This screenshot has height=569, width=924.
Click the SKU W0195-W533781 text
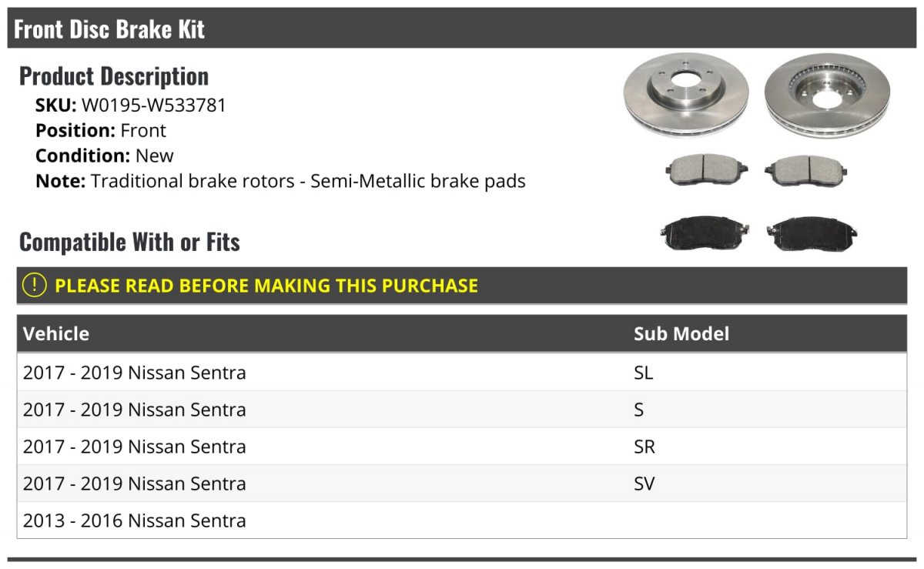(x=131, y=105)
